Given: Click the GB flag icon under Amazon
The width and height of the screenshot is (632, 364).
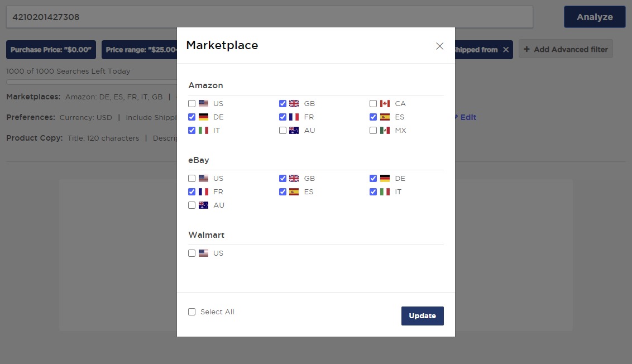Looking at the screenshot, I should pyautogui.click(x=294, y=103).
